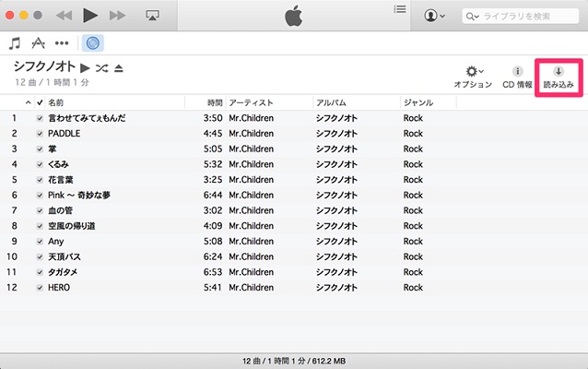588x369 pixels.
Task: Sort by the アーティスト column header
Action: [251, 102]
